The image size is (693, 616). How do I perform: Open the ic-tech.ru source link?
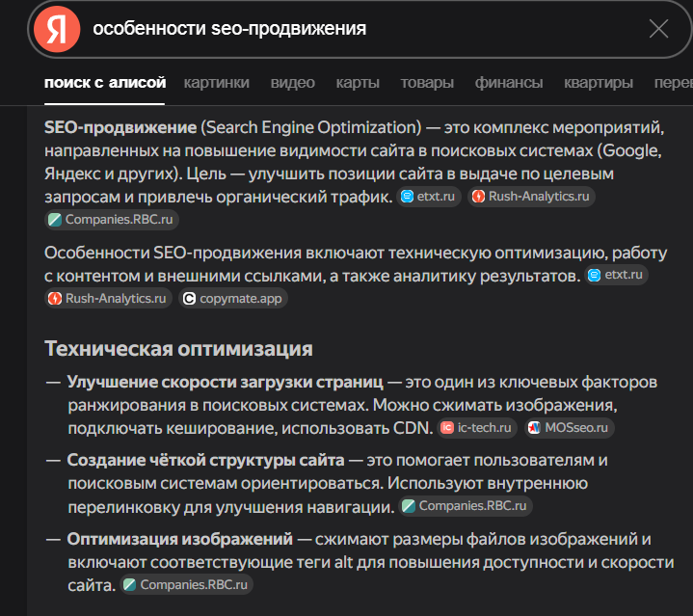click(x=478, y=428)
